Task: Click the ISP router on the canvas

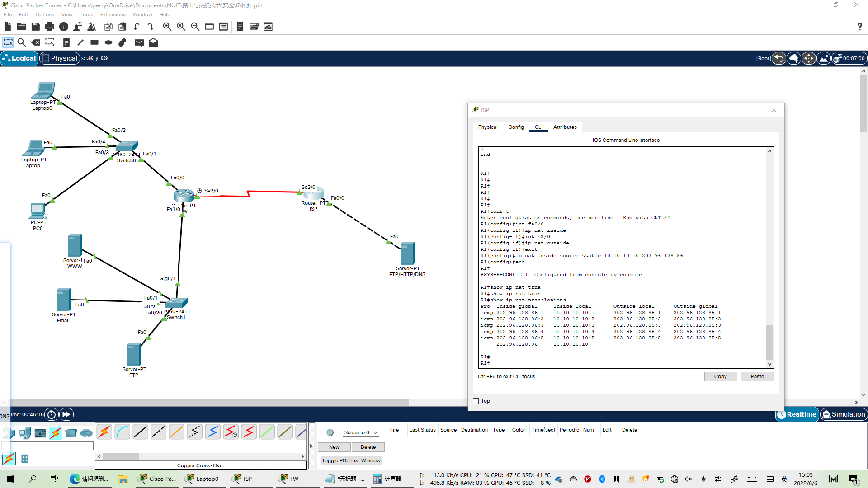Action: [x=313, y=195]
